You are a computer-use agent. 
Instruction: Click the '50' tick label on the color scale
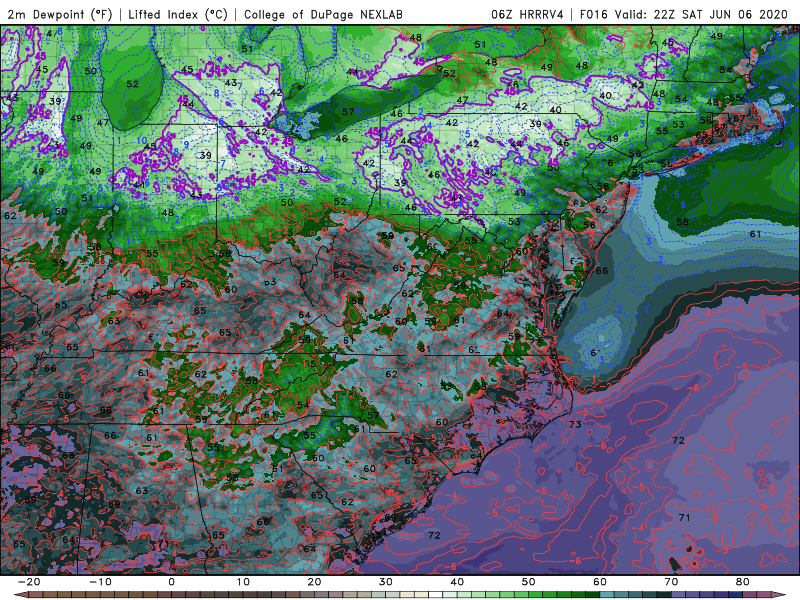[529, 582]
